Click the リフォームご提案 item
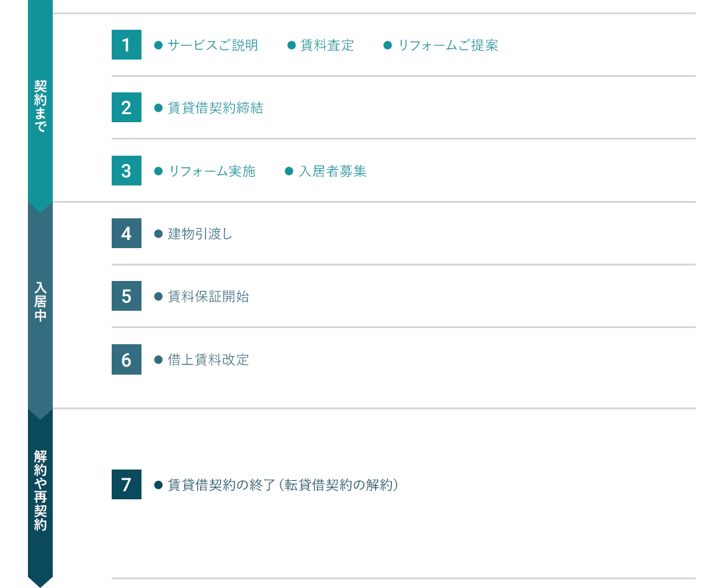 (x=447, y=45)
